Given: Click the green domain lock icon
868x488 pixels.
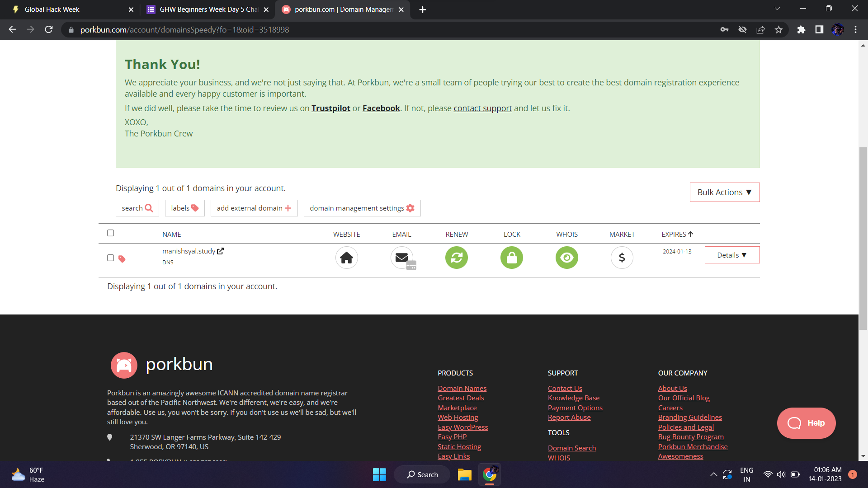Looking at the screenshot, I should (x=512, y=258).
